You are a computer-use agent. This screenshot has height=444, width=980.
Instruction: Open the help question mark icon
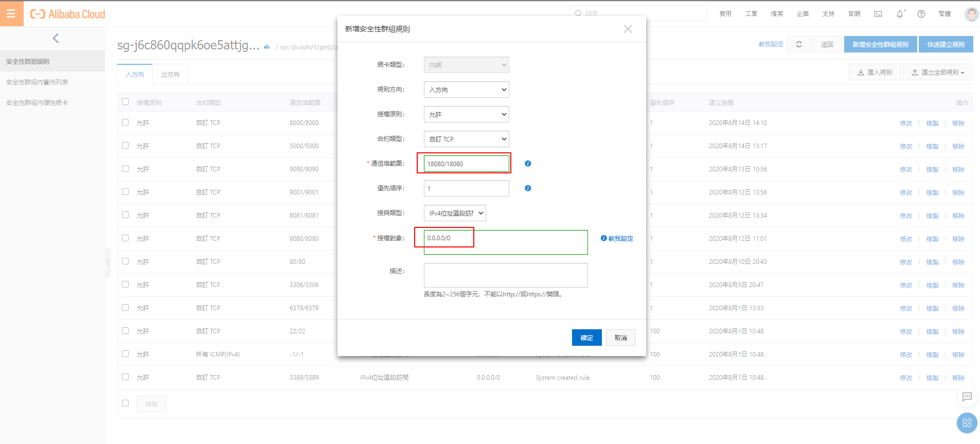(921, 14)
